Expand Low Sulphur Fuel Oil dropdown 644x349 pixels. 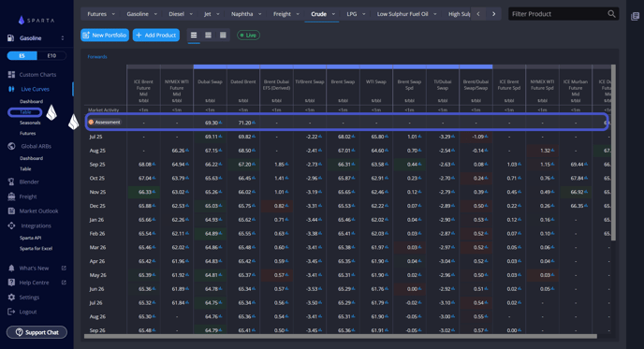pyautogui.click(x=435, y=14)
